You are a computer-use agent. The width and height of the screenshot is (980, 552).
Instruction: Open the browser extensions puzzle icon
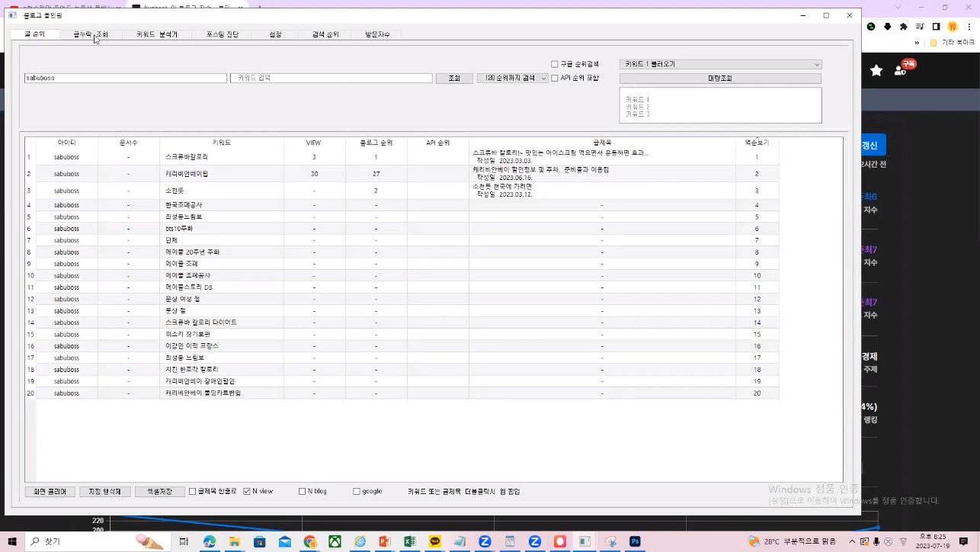(x=904, y=27)
